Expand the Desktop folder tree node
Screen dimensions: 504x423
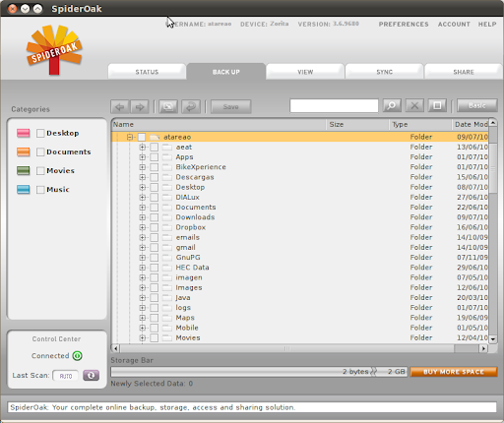tap(143, 187)
